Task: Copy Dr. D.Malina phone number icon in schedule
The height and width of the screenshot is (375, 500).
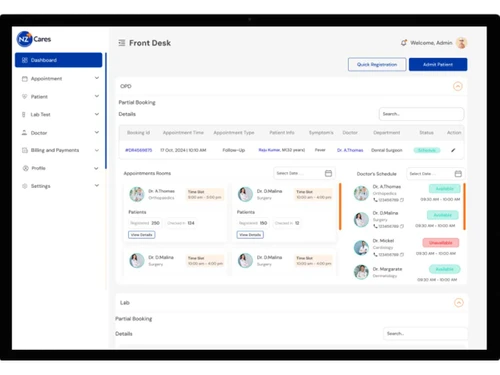Action: tap(402, 226)
